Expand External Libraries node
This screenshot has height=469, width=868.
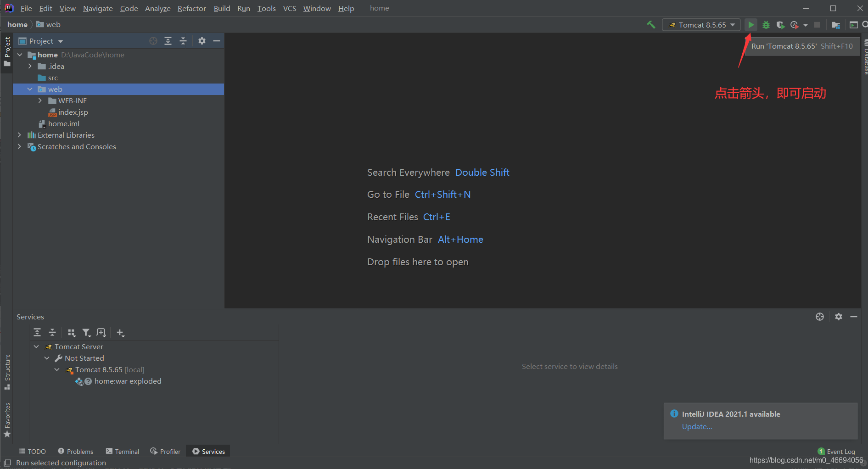19,135
